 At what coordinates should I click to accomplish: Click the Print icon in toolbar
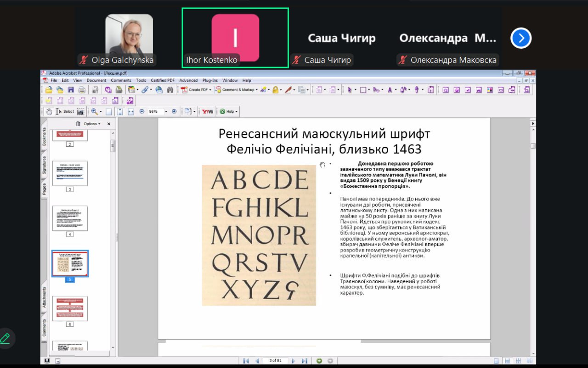point(81,90)
